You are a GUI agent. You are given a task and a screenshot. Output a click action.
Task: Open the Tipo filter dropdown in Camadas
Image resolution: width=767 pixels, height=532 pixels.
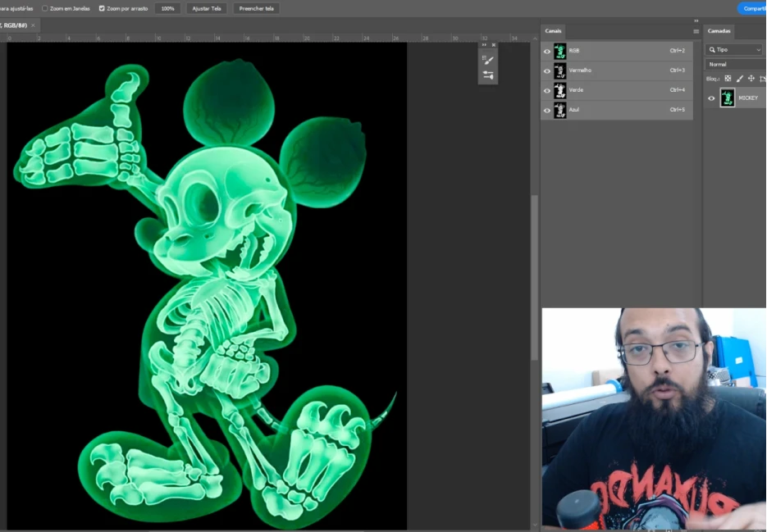(x=758, y=50)
